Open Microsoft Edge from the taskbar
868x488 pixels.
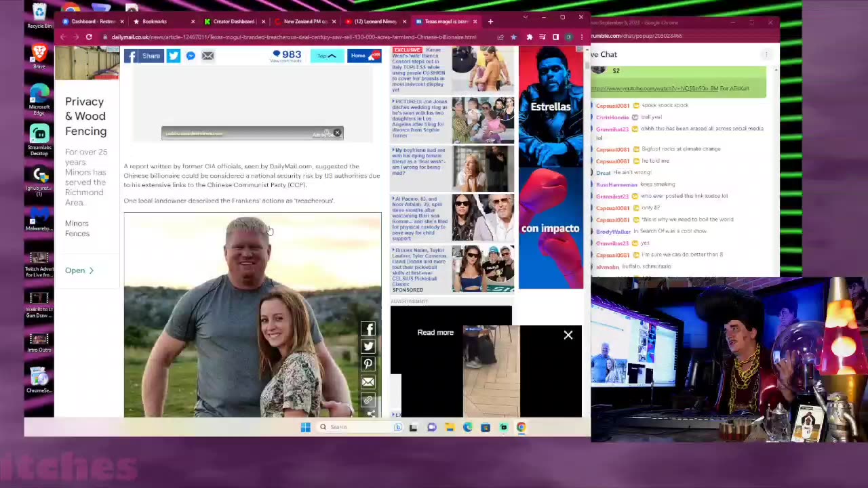pyautogui.click(x=467, y=427)
